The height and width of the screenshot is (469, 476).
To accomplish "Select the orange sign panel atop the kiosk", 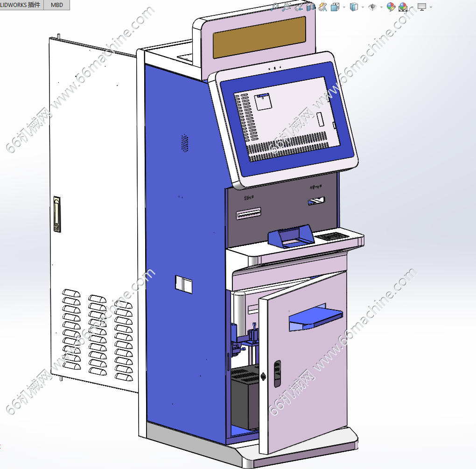I will [x=259, y=37].
